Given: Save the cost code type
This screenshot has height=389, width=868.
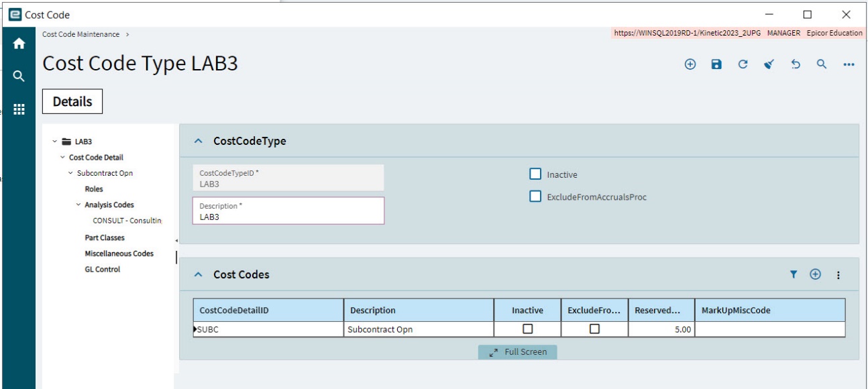Looking at the screenshot, I should (716, 64).
